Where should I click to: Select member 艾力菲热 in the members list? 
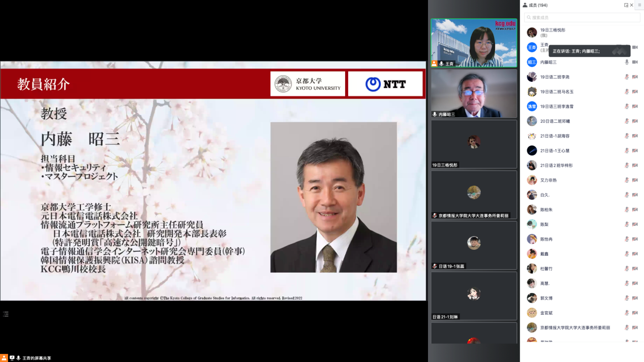coord(548,180)
